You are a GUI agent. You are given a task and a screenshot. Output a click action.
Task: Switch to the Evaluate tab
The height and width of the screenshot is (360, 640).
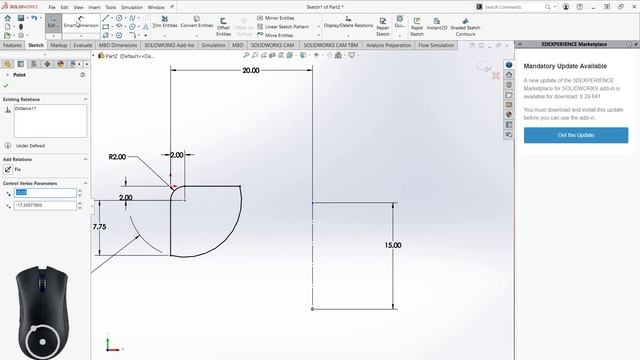(x=82, y=45)
